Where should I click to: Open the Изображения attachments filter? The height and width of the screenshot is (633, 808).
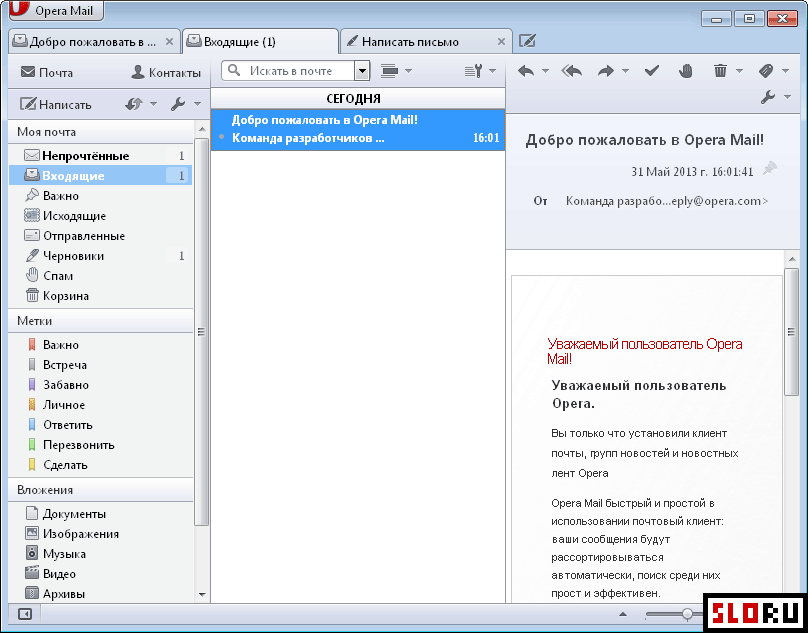(100, 534)
